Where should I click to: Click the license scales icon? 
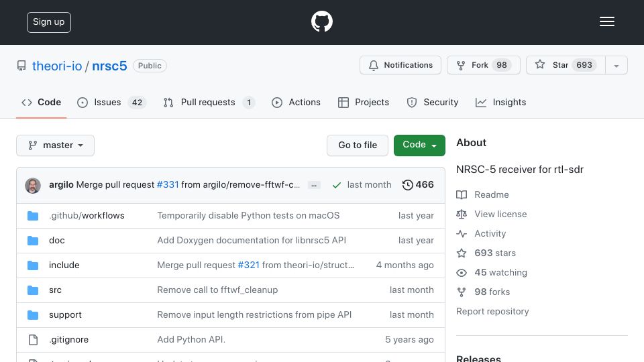[x=462, y=215]
